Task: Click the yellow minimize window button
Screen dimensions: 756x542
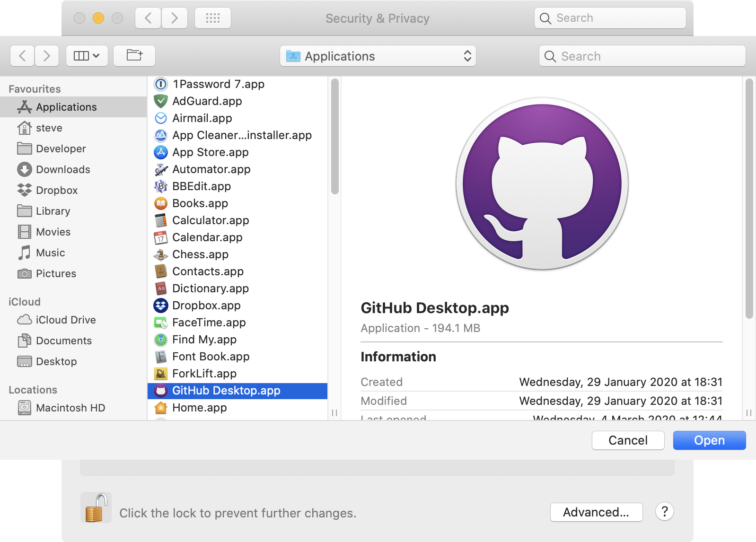Action: pyautogui.click(x=98, y=18)
